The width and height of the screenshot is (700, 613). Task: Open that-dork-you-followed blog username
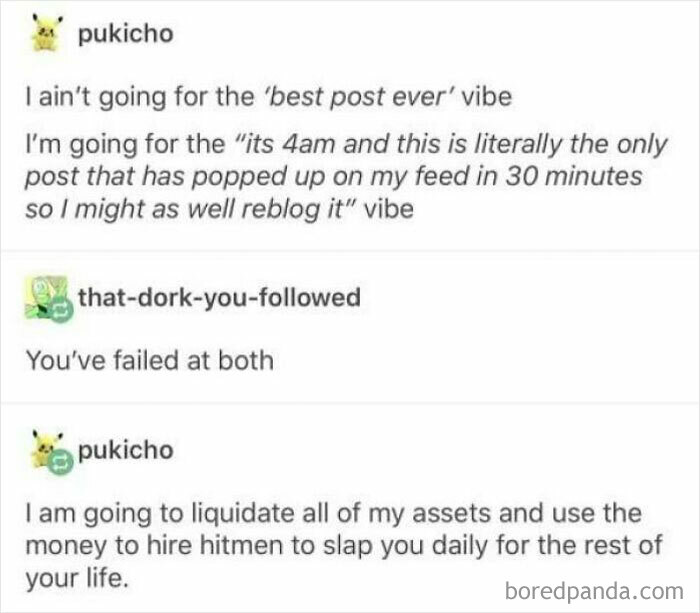pyautogui.click(x=219, y=297)
